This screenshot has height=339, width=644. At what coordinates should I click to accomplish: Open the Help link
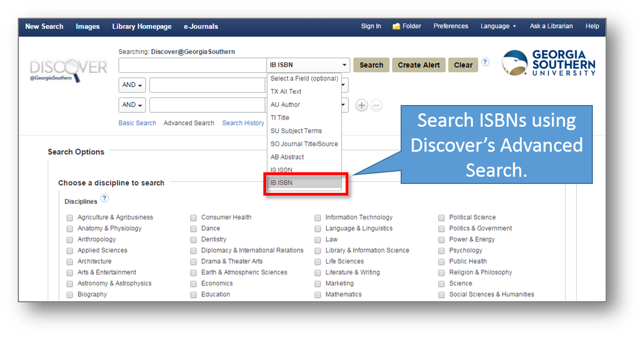(592, 26)
